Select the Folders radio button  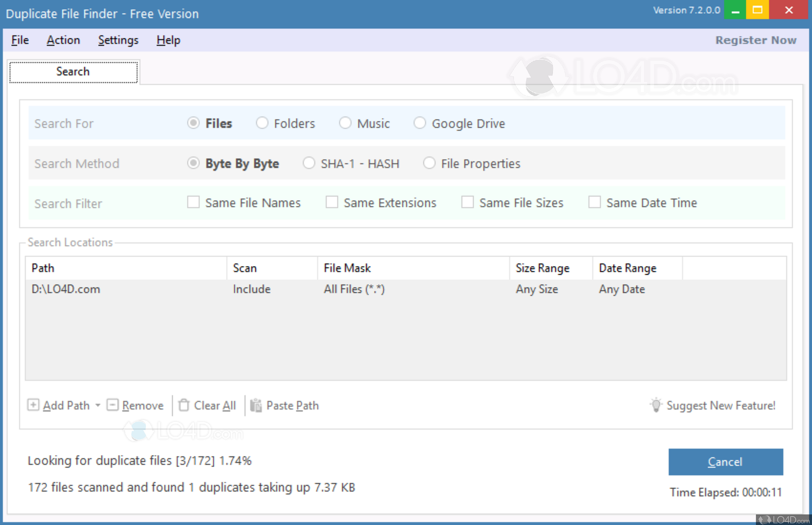tap(262, 123)
